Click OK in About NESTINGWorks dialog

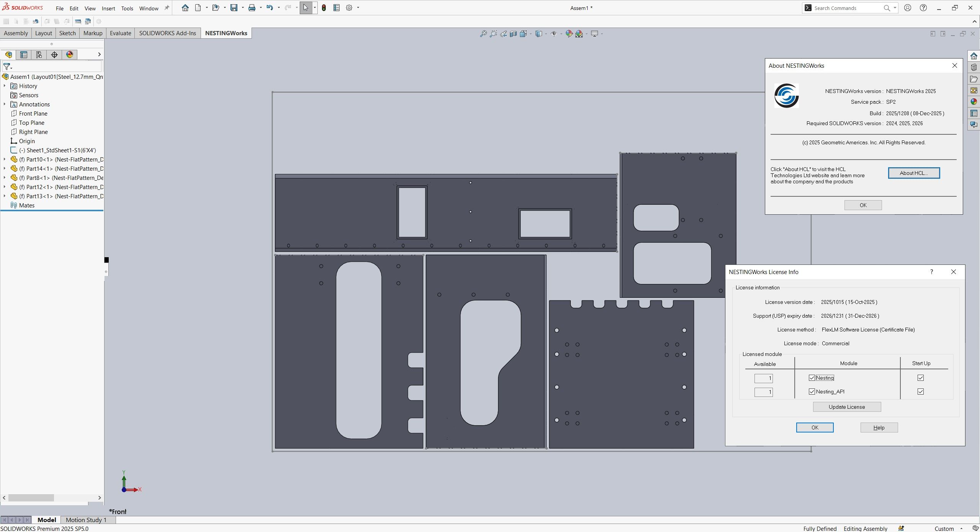(x=863, y=205)
